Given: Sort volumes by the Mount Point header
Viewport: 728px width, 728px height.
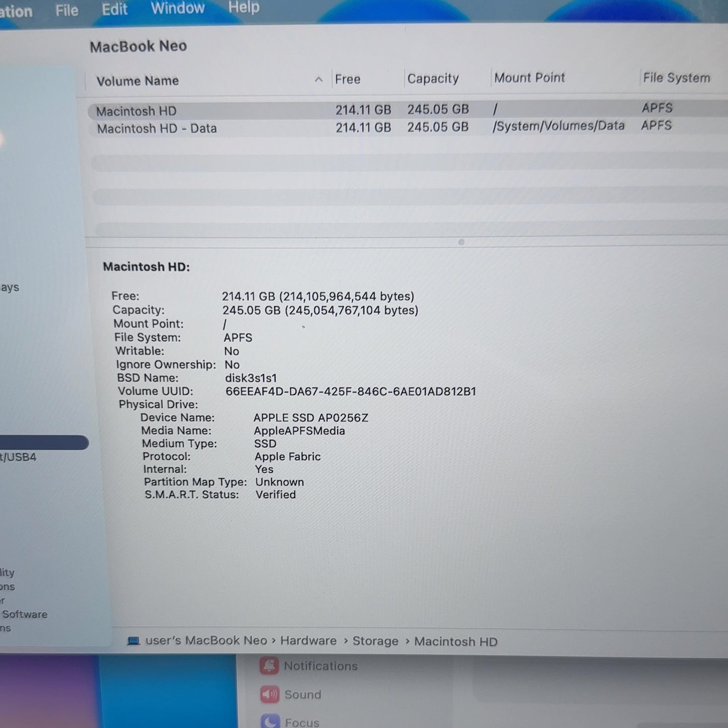Looking at the screenshot, I should (530, 78).
